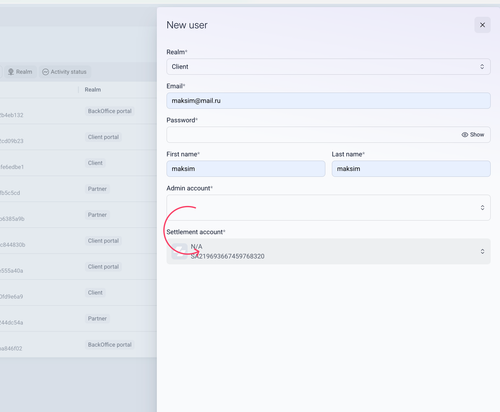
Task: Click the Password input field
Action: (x=328, y=135)
